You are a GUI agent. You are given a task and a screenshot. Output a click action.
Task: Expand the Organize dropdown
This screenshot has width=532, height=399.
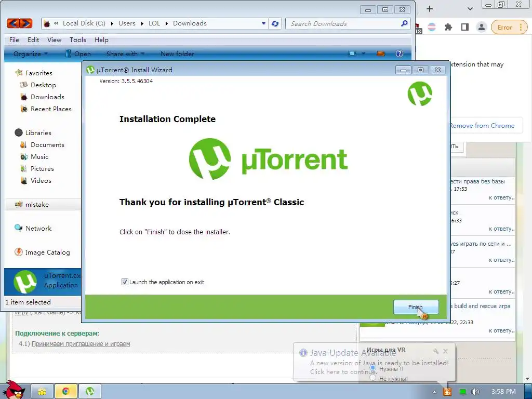tap(31, 54)
